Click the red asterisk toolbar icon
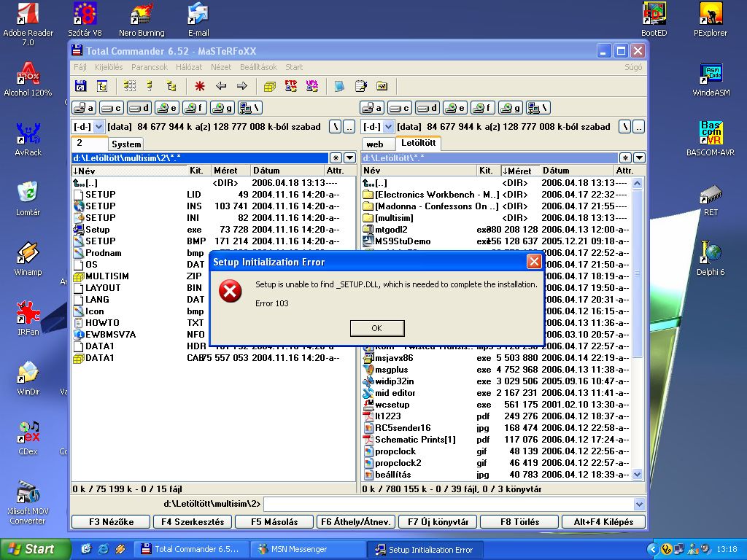The image size is (747, 560). pos(200,86)
